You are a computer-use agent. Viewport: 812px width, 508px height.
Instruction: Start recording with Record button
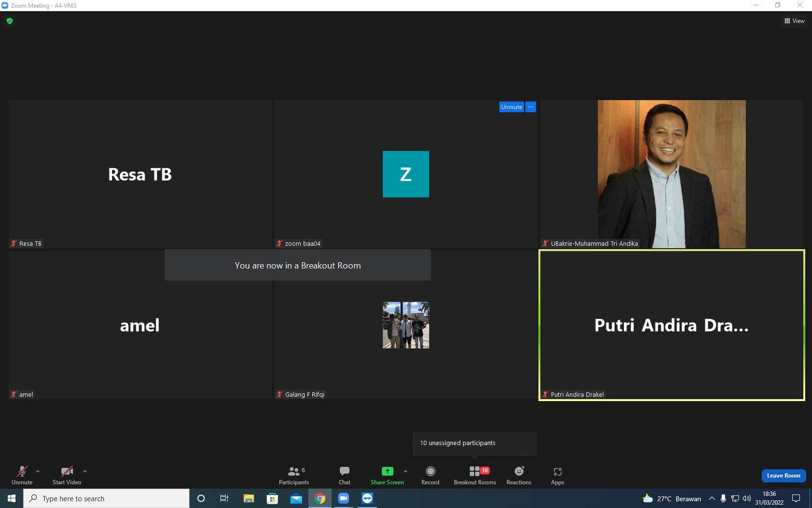[430, 475]
